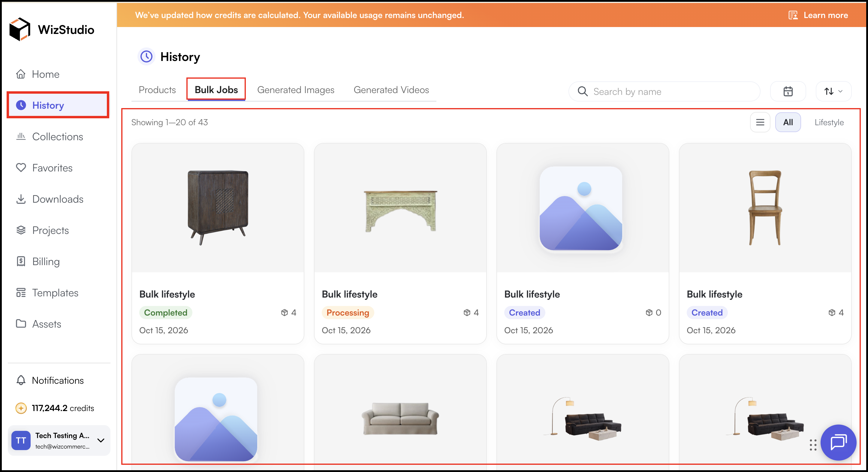The height and width of the screenshot is (472, 868).
Task: Open the sort order dropdown
Action: [x=833, y=91]
